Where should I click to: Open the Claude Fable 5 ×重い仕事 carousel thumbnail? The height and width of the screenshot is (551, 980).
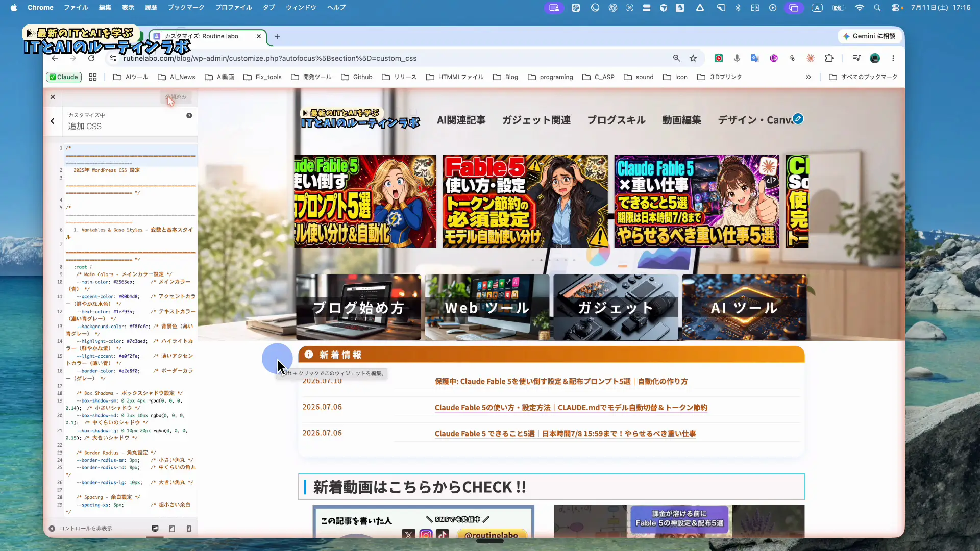click(697, 202)
